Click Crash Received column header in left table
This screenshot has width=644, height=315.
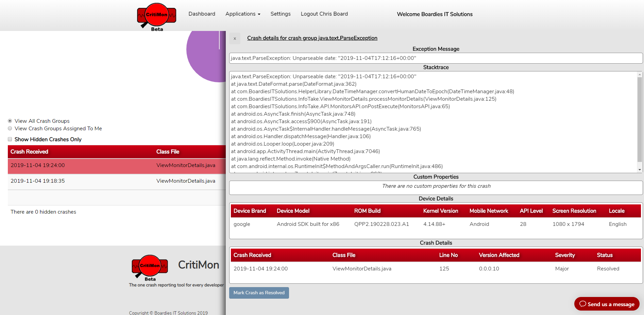coord(29,152)
